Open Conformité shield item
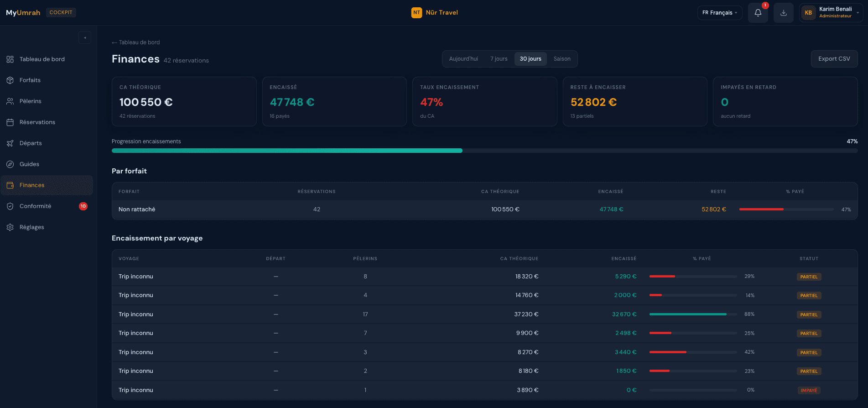Image resolution: width=868 pixels, height=408 pixels. [35, 206]
